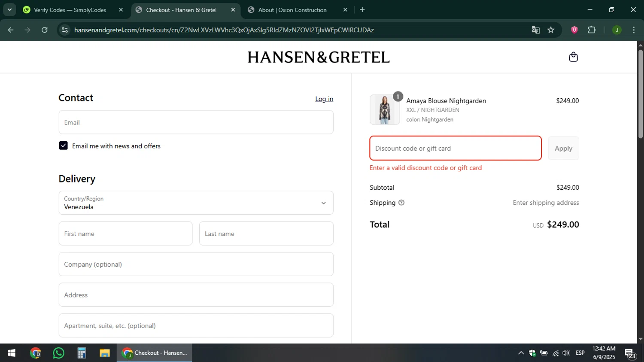
Task: Open notification center with 23 badge
Action: tap(630, 353)
